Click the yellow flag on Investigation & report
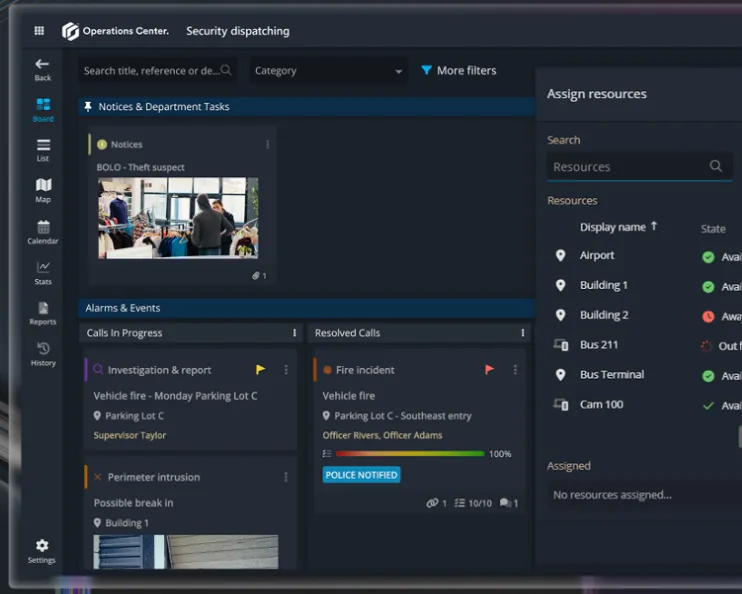This screenshot has width=742, height=594. pos(261,369)
